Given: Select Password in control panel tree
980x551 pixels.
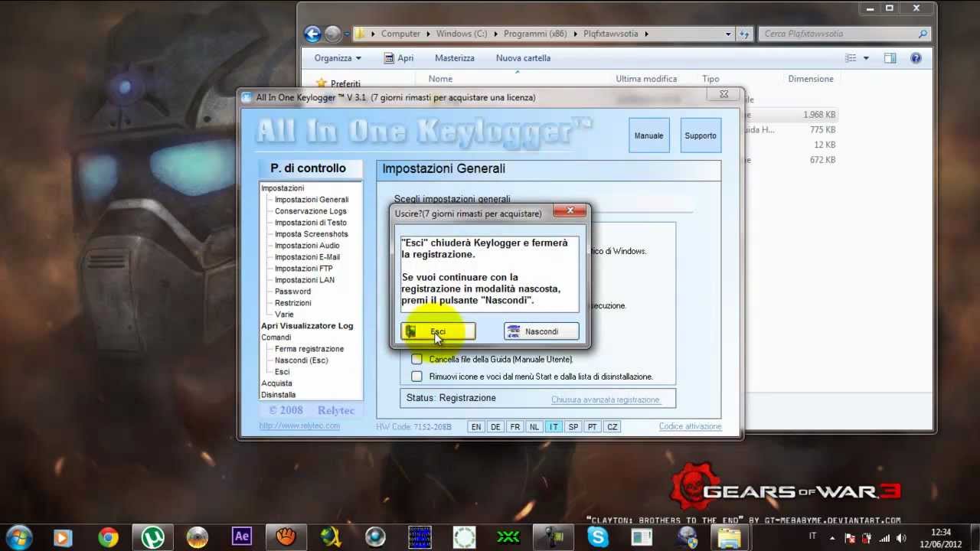Looking at the screenshot, I should pyautogui.click(x=292, y=292).
